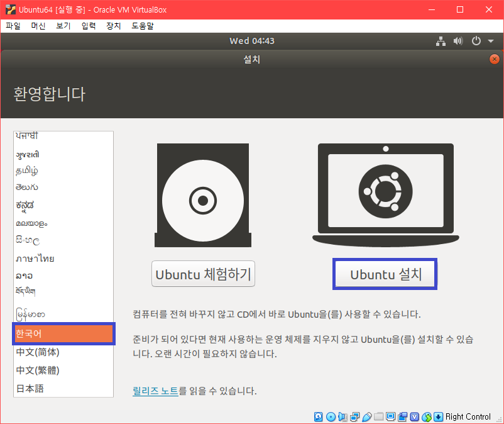Click the recording status icon
The image size is (504, 424).
(x=402, y=416)
